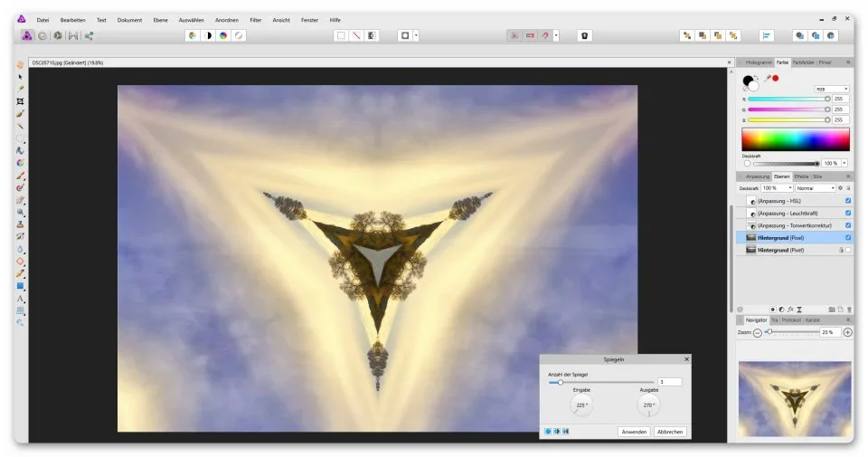The height and width of the screenshot is (457, 868).
Task: Switch to the Histogramm tab
Action: pos(758,62)
